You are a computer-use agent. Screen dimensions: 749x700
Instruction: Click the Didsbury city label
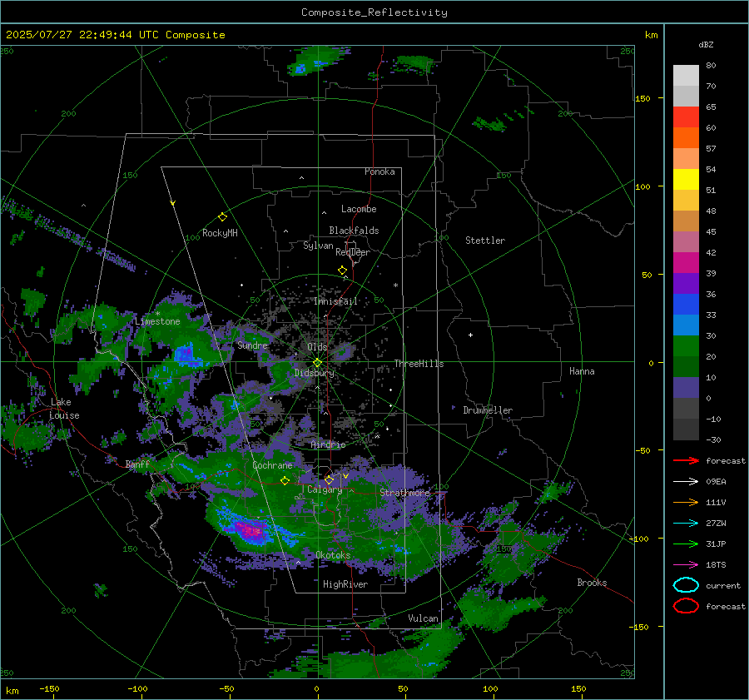click(314, 373)
